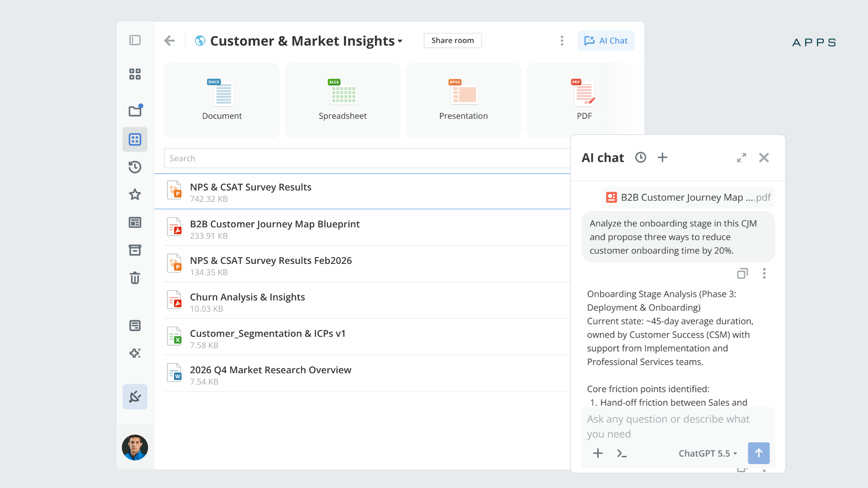
Task: Open the Archive box icon in sidebar
Action: [x=135, y=250]
